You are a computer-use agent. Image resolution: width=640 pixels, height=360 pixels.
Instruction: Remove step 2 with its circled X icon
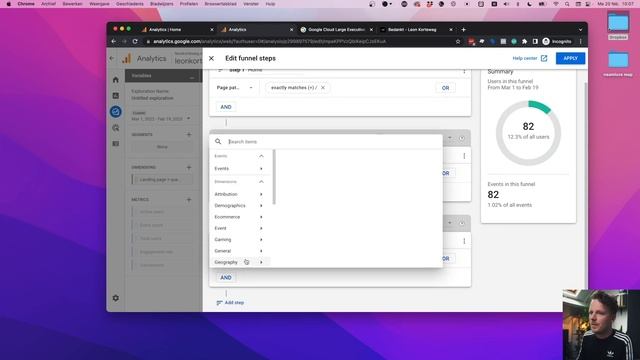tap(462, 138)
